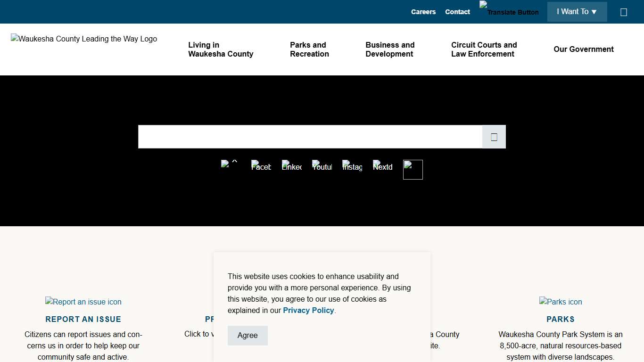Image resolution: width=644 pixels, height=362 pixels.
Task: Open the Privacy Policy link
Action: tap(308, 310)
